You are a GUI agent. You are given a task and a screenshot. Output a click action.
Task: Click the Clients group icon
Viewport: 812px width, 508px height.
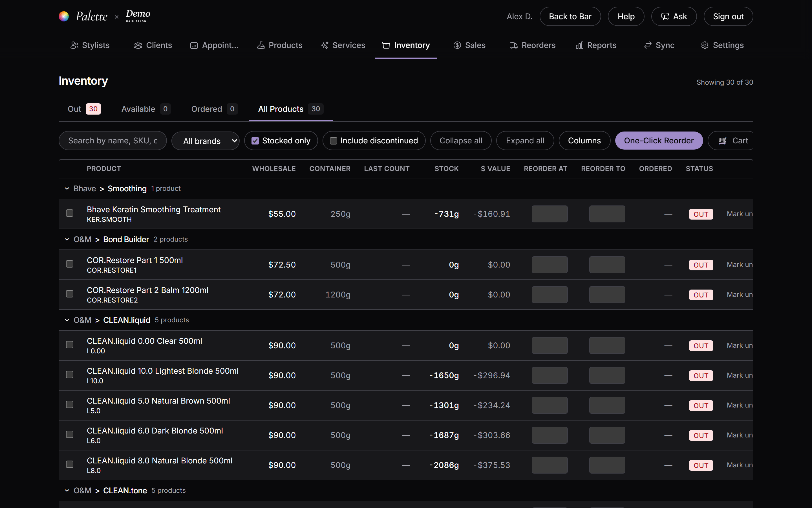(x=138, y=45)
